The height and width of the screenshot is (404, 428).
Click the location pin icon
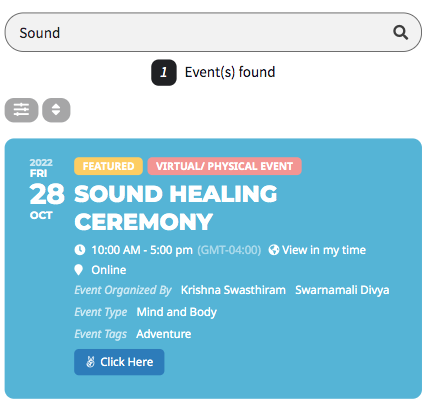pyautogui.click(x=79, y=270)
